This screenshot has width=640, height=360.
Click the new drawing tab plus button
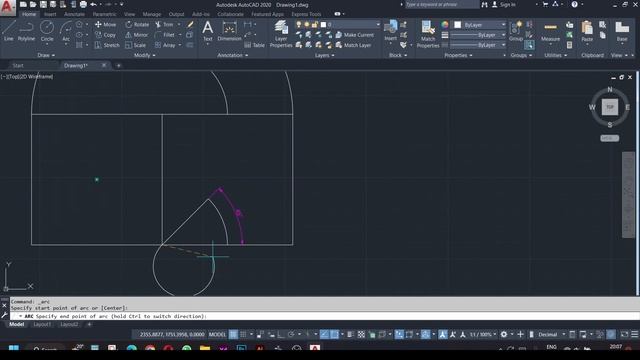pyautogui.click(x=119, y=65)
